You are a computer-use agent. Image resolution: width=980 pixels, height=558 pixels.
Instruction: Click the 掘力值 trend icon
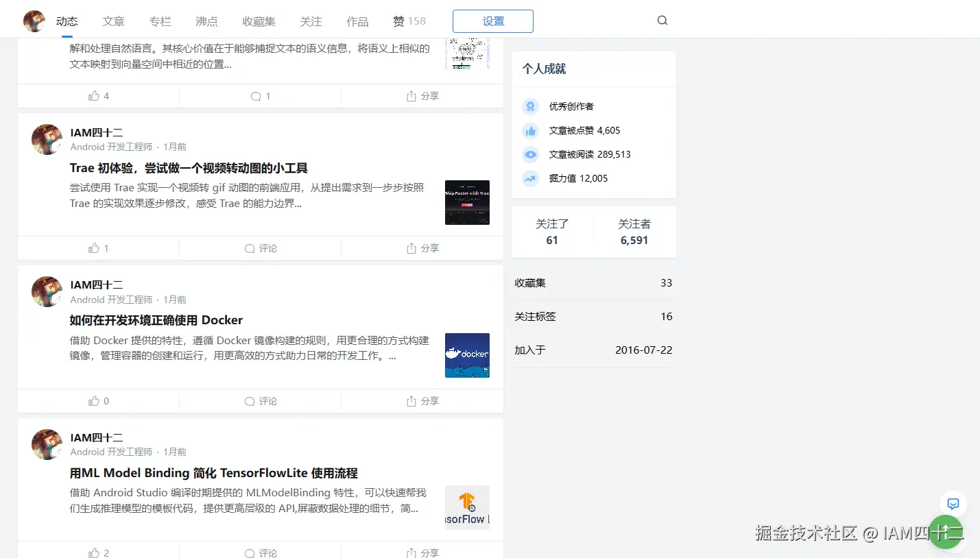(530, 178)
